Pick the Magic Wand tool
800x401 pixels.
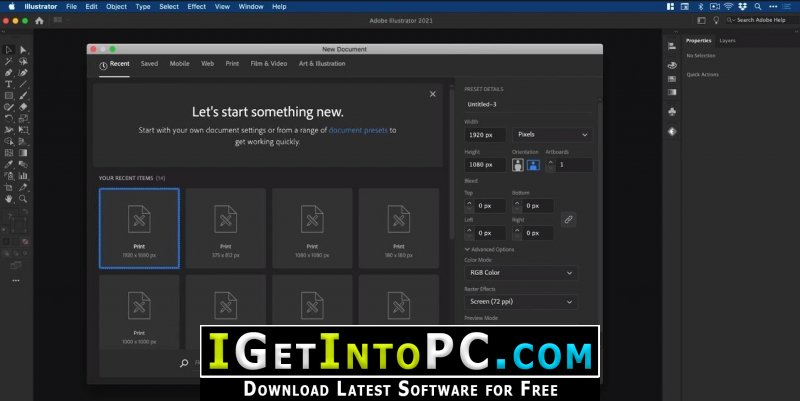pyautogui.click(x=9, y=61)
